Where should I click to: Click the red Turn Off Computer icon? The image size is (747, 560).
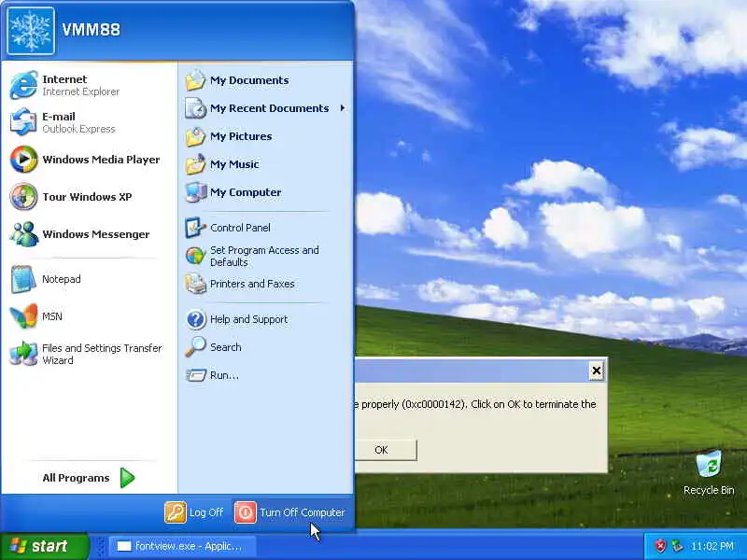(x=246, y=512)
